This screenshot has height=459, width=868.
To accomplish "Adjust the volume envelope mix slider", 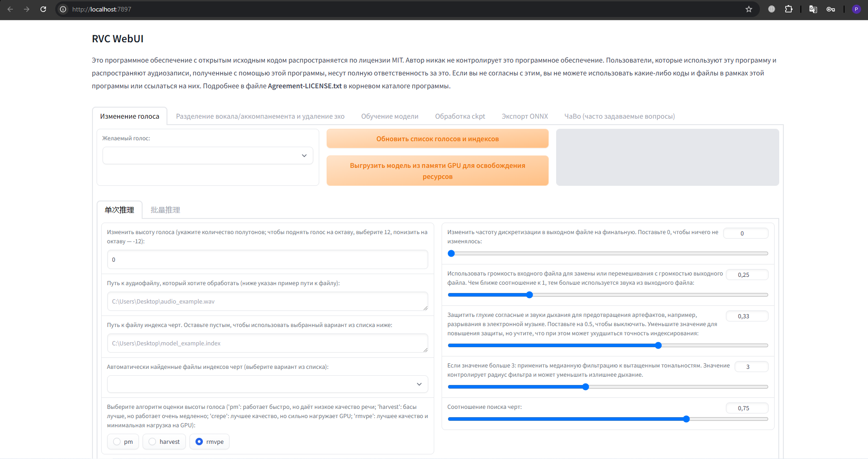I will point(608,295).
